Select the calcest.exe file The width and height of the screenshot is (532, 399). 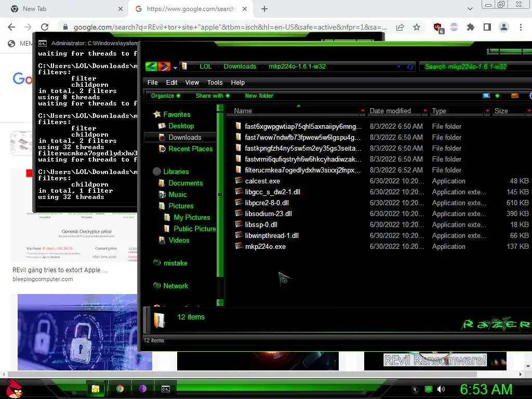click(262, 181)
